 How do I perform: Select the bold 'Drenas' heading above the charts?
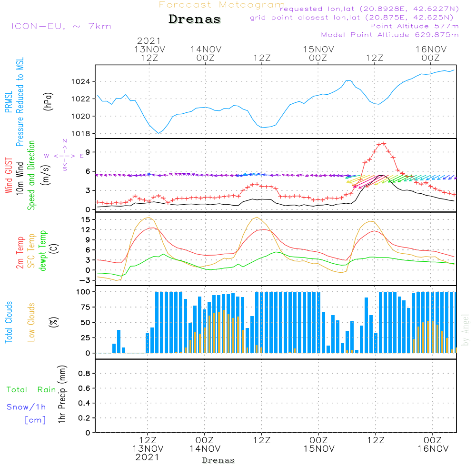pos(194,19)
